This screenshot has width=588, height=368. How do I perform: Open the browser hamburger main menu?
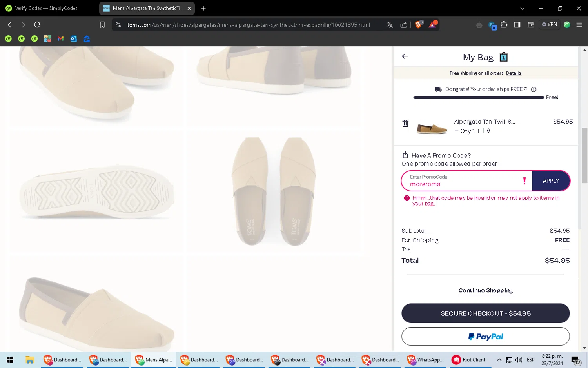pos(579,25)
